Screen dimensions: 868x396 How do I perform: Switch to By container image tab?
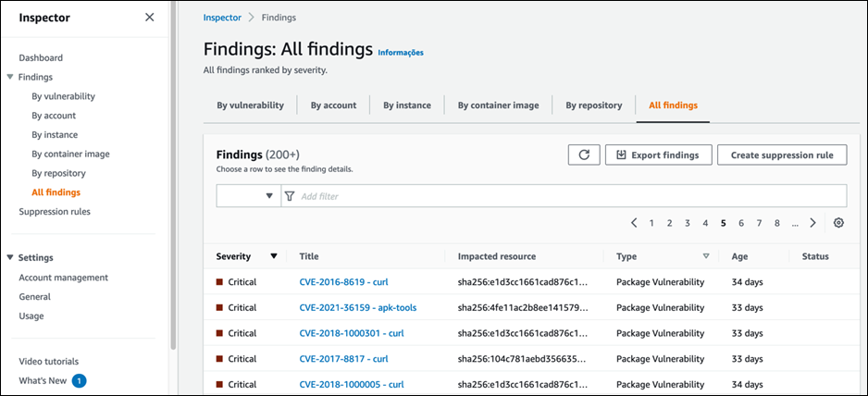498,105
